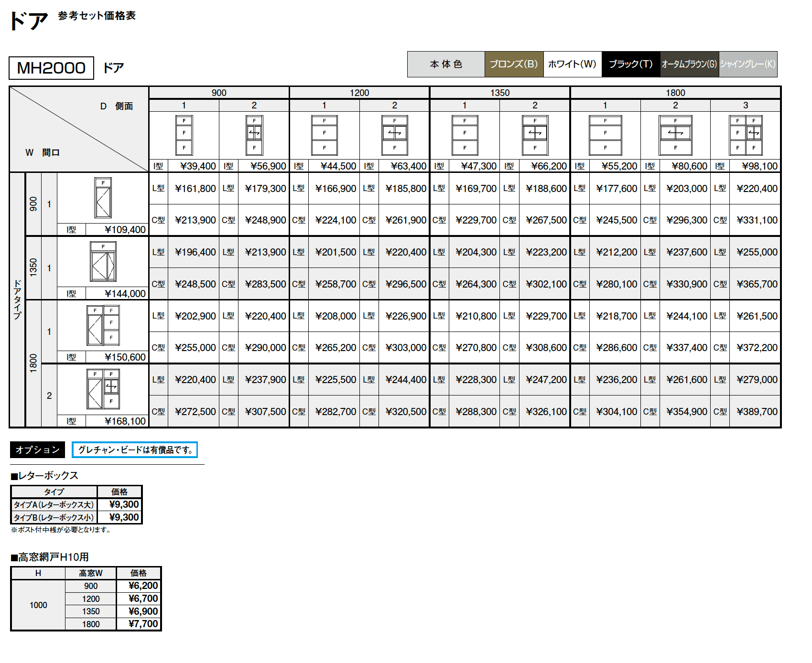812x663 pixels.
Task: Click the 1200 width type 2 side panel diagram
Action: [394, 135]
